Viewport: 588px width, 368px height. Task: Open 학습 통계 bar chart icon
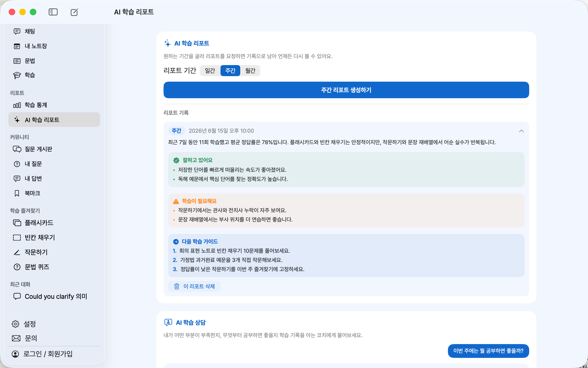pyautogui.click(x=17, y=105)
